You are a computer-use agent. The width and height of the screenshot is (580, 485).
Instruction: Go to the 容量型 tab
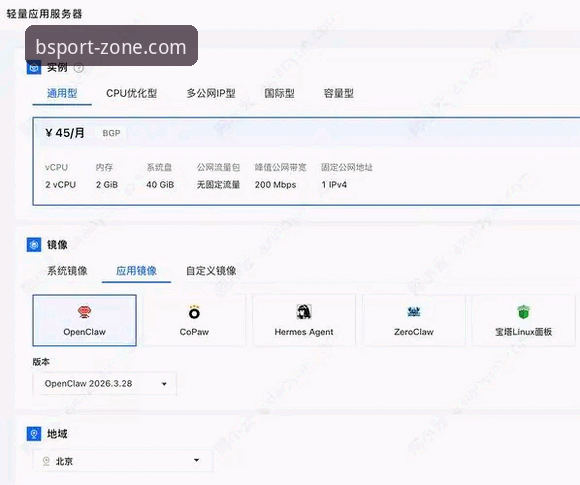(x=338, y=93)
